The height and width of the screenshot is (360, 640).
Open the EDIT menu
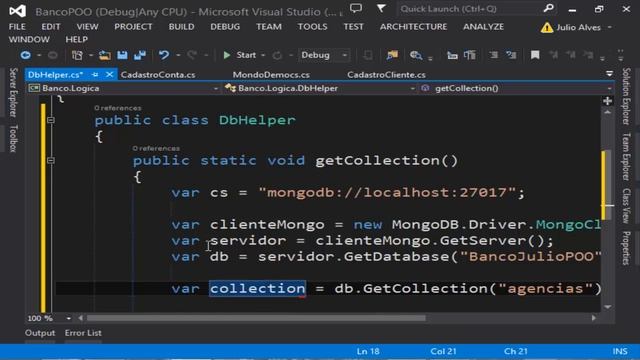point(51,27)
